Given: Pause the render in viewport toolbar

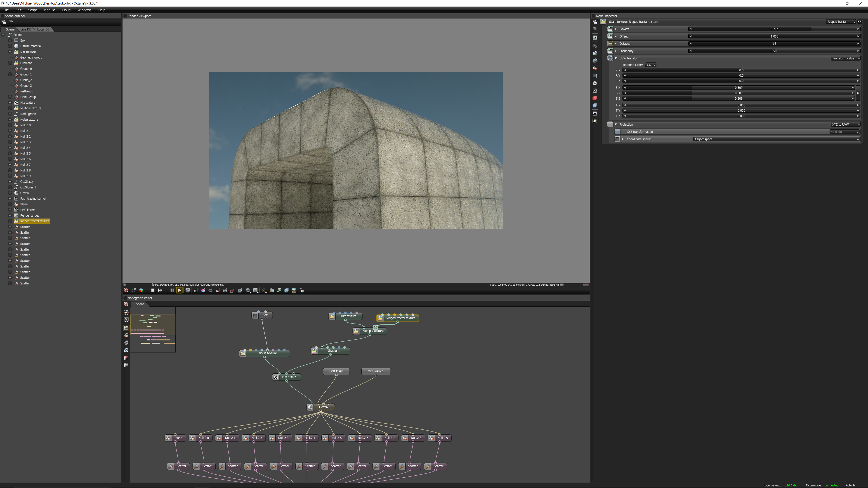Looking at the screenshot, I should click(172, 290).
